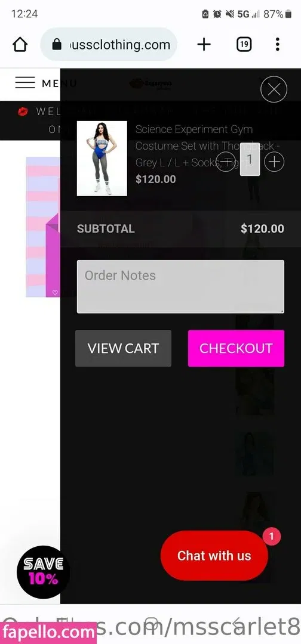The height and width of the screenshot is (644, 301).
Task: Tap the chat notification badge
Action: coord(271,537)
